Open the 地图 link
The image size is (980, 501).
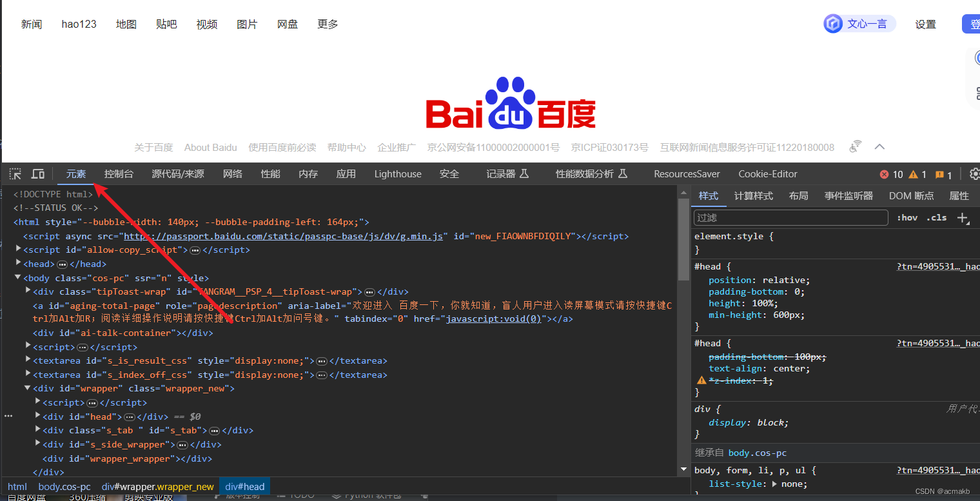tap(126, 24)
